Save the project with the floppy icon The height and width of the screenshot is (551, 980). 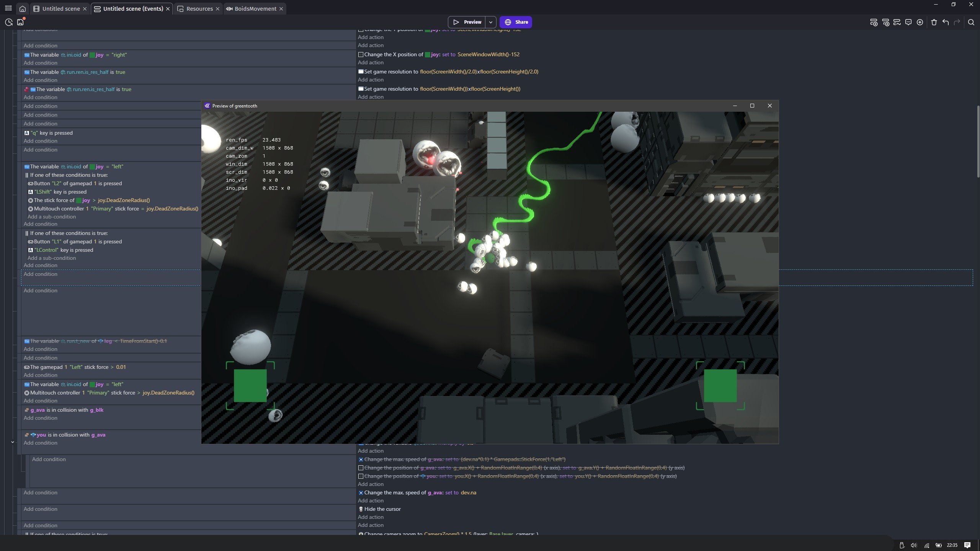pos(20,22)
